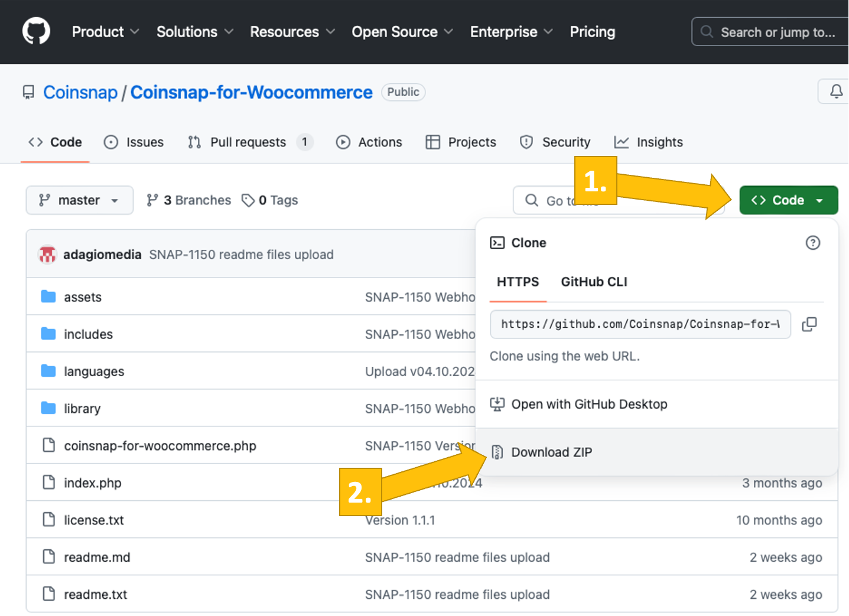
Task: Copy the clone URL to clipboard
Action: point(809,324)
